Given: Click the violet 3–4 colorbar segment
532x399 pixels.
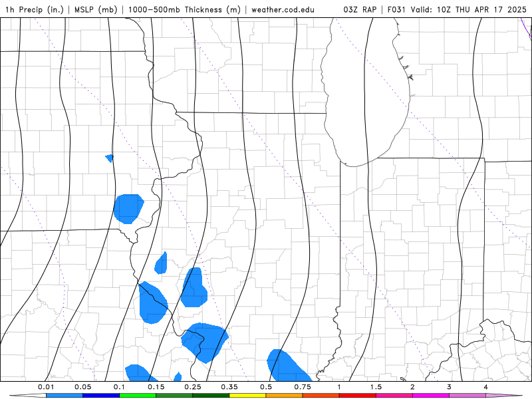Looking at the screenshot, I should 467,396.
